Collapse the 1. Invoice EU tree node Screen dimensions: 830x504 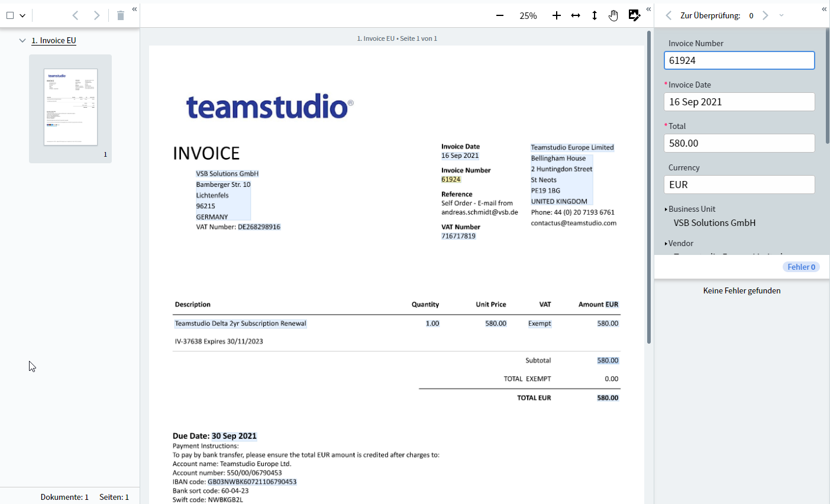tap(22, 40)
